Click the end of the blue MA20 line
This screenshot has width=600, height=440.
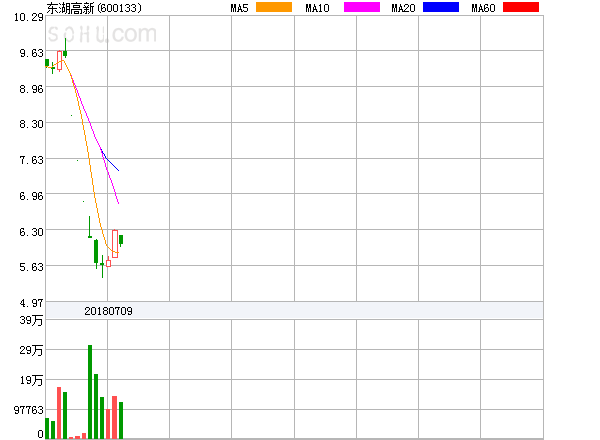119,170
